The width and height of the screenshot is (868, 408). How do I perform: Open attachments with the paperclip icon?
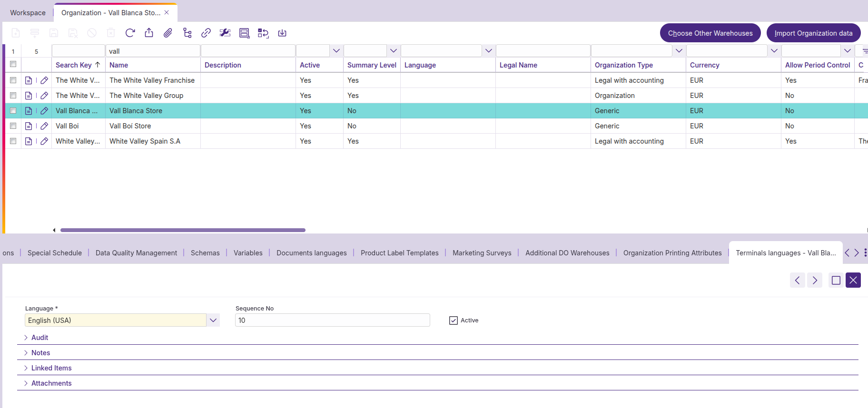(168, 33)
